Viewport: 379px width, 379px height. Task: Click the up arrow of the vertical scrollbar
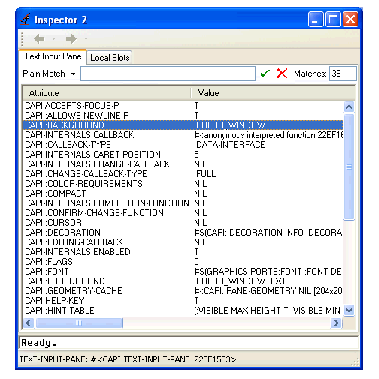pyautogui.click(x=349, y=107)
